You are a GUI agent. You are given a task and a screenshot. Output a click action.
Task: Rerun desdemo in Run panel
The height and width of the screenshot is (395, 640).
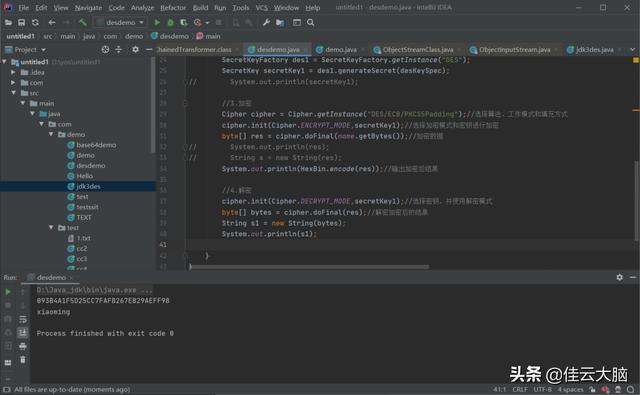coord(8,292)
